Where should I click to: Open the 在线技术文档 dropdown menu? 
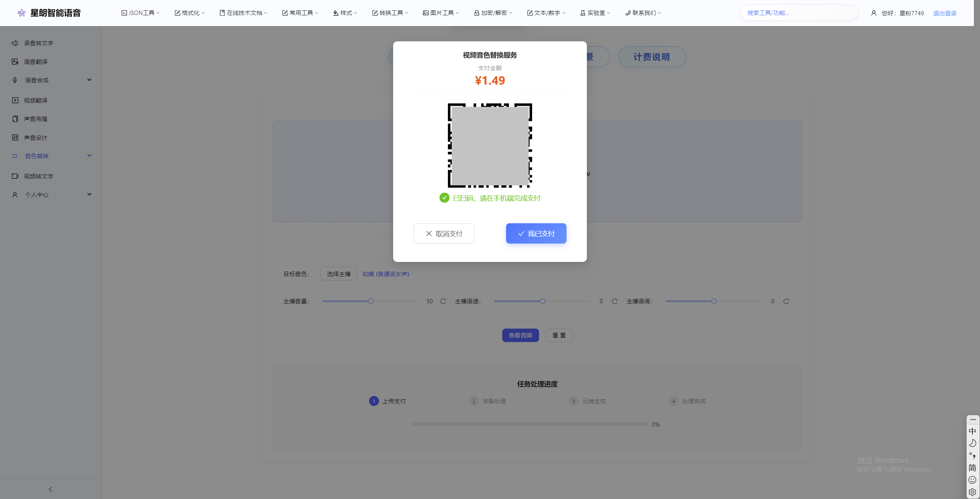point(243,13)
